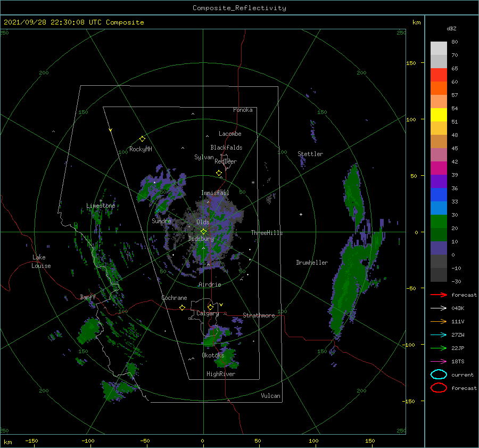Click the Lake Louise label

[x=41, y=262]
